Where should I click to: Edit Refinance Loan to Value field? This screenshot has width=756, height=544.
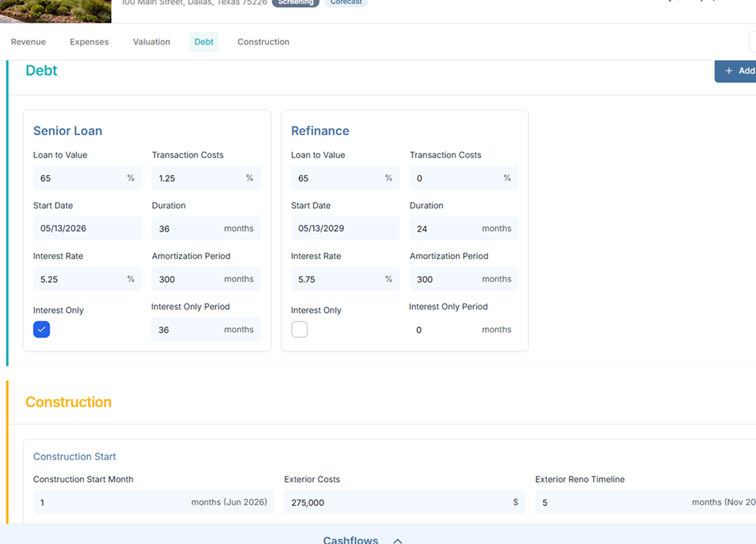tap(339, 178)
